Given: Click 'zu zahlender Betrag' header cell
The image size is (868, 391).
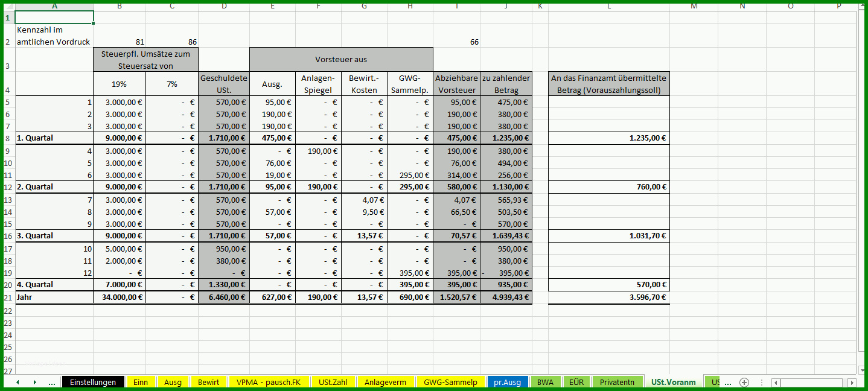Looking at the screenshot, I should pyautogui.click(x=506, y=84).
